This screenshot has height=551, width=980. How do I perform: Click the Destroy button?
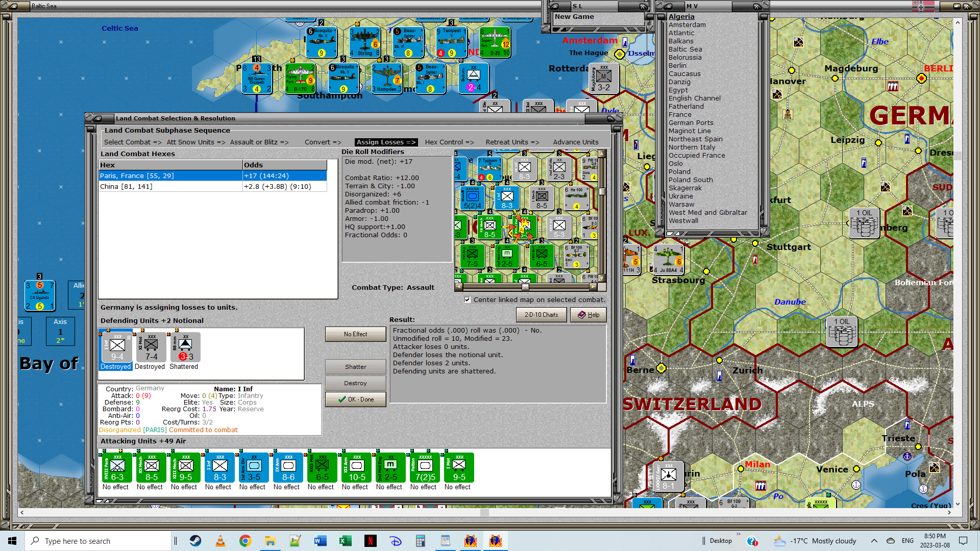pos(355,383)
